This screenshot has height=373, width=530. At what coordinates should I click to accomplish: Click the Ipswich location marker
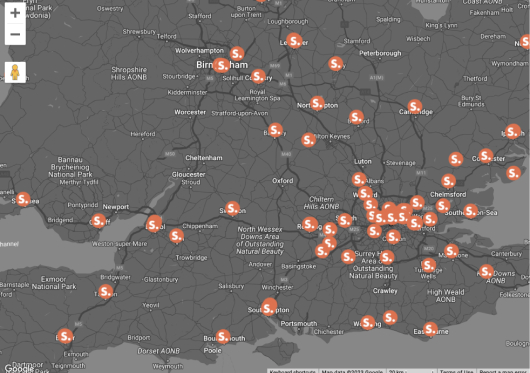pos(512,131)
